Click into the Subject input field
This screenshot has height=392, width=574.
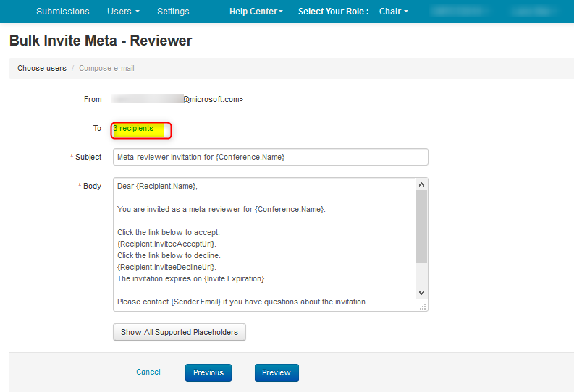point(271,157)
